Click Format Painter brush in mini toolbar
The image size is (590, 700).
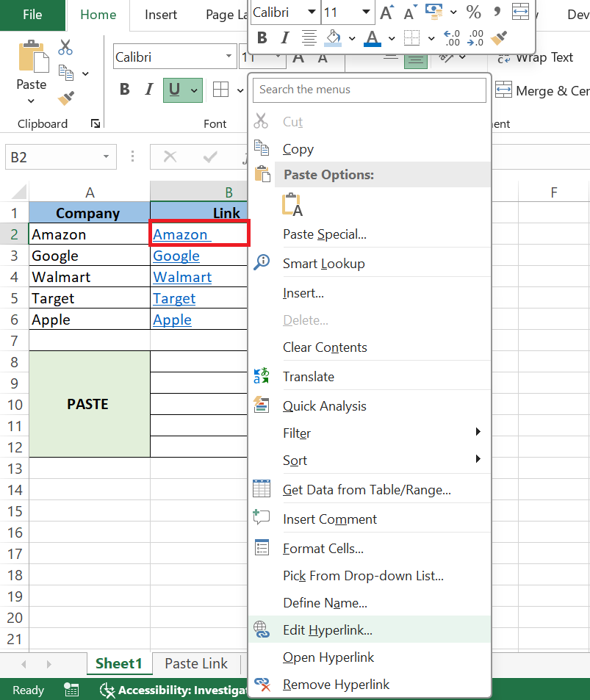coord(499,38)
